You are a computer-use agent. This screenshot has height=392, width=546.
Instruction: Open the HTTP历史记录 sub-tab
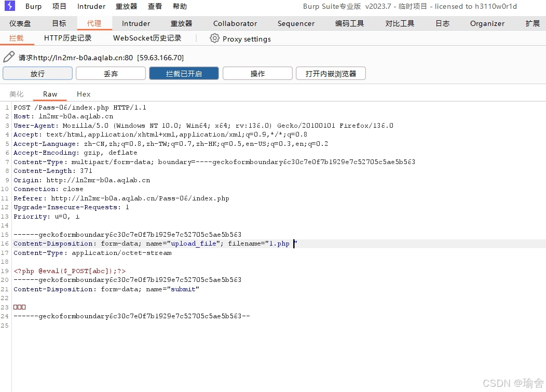pyautogui.click(x=68, y=38)
